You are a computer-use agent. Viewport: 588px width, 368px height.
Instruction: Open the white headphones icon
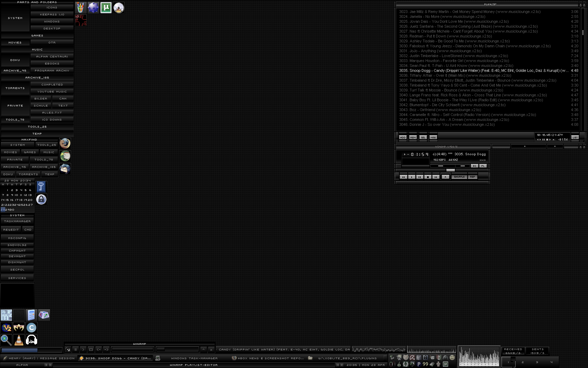[31, 340]
